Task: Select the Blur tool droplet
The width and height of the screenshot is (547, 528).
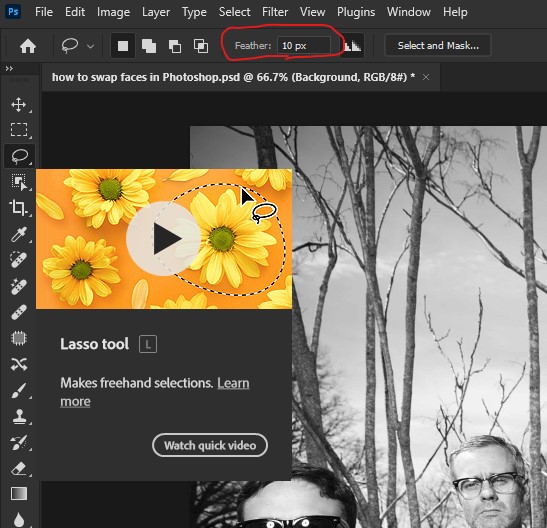Action: click(x=19, y=520)
